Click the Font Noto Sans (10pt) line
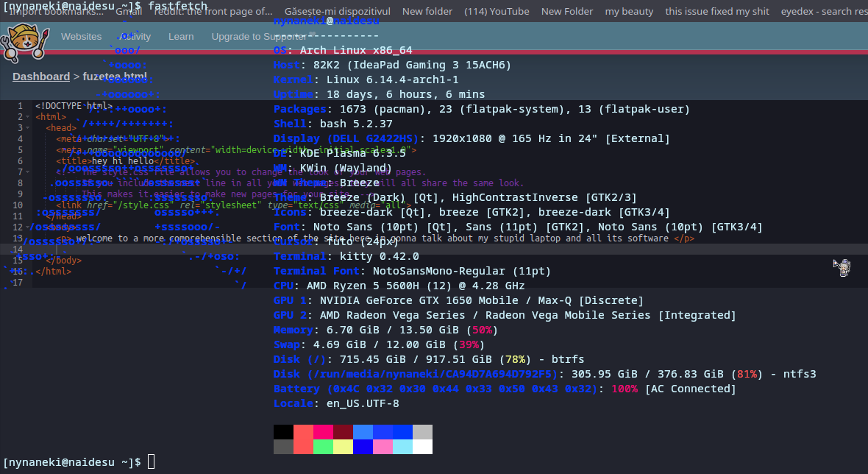The width and height of the screenshot is (868, 474). (518, 227)
